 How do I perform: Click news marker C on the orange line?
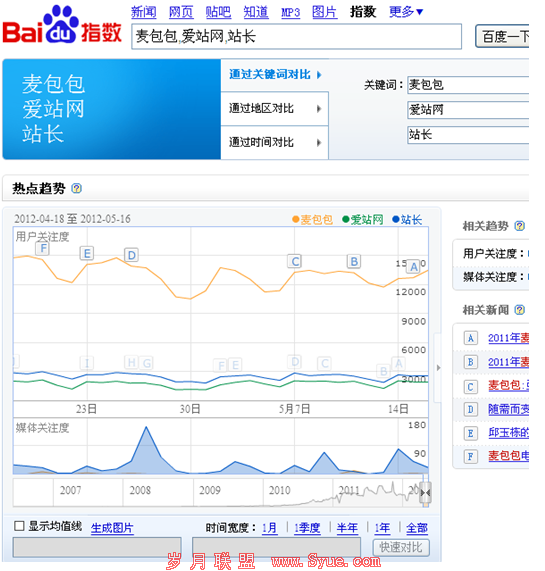(x=295, y=261)
